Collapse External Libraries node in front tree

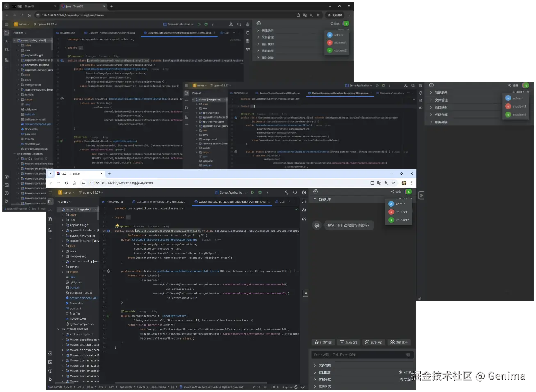(x=59, y=329)
